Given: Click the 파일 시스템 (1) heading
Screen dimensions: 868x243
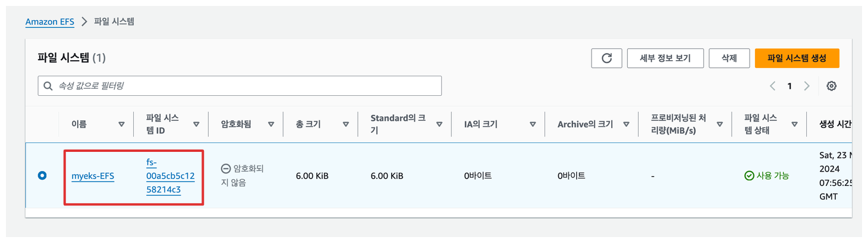Looking at the screenshot, I should [x=71, y=58].
